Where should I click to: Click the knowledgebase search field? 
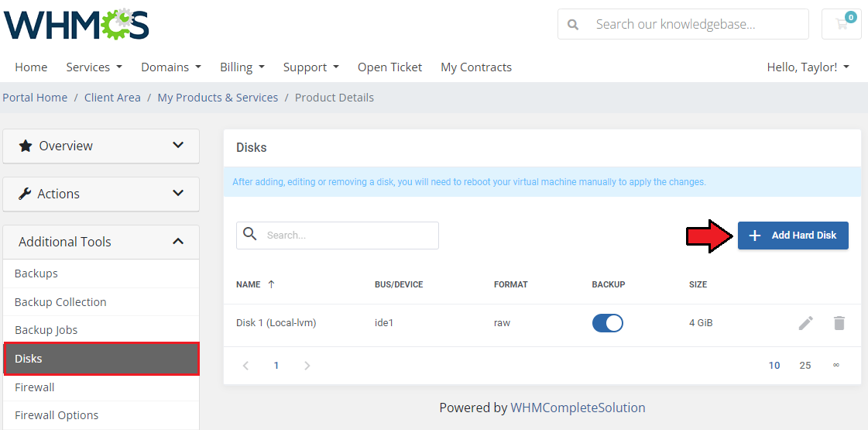coord(683,24)
